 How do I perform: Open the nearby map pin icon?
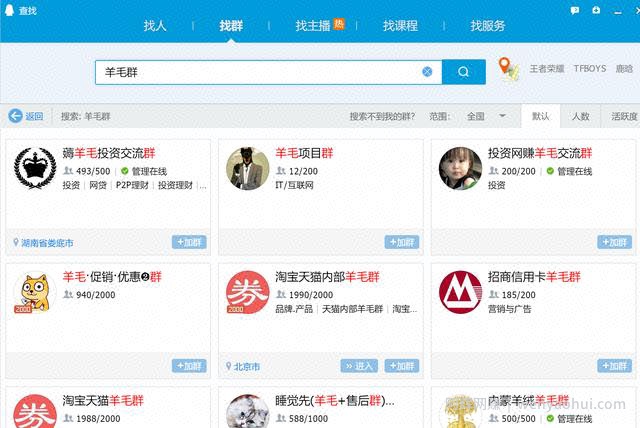pyautogui.click(x=508, y=69)
